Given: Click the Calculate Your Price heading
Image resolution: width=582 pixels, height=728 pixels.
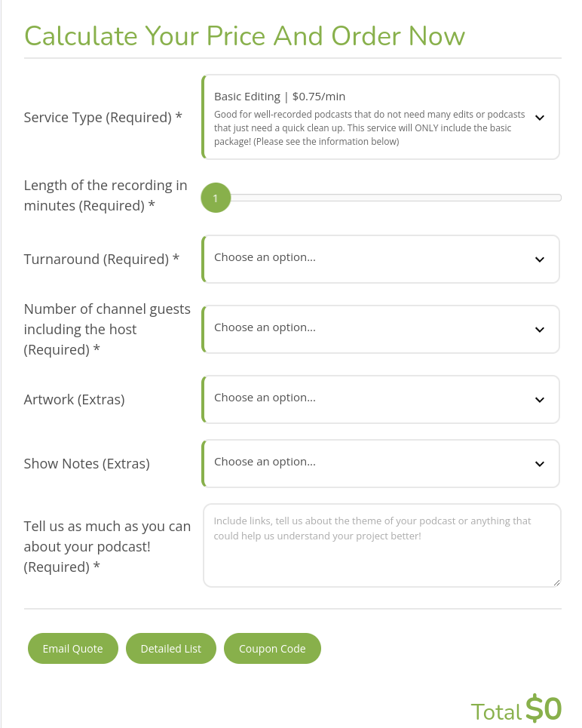Looking at the screenshot, I should [x=244, y=35].
